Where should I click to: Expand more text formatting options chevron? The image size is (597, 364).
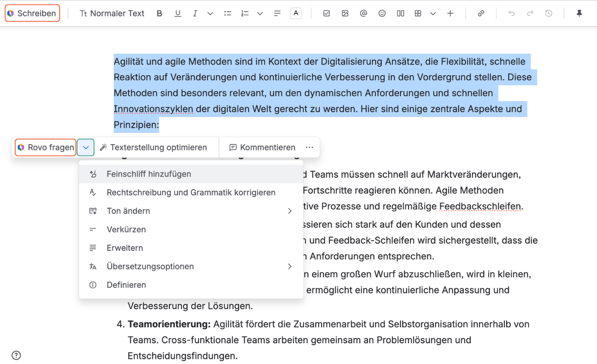tap(210, 13)
